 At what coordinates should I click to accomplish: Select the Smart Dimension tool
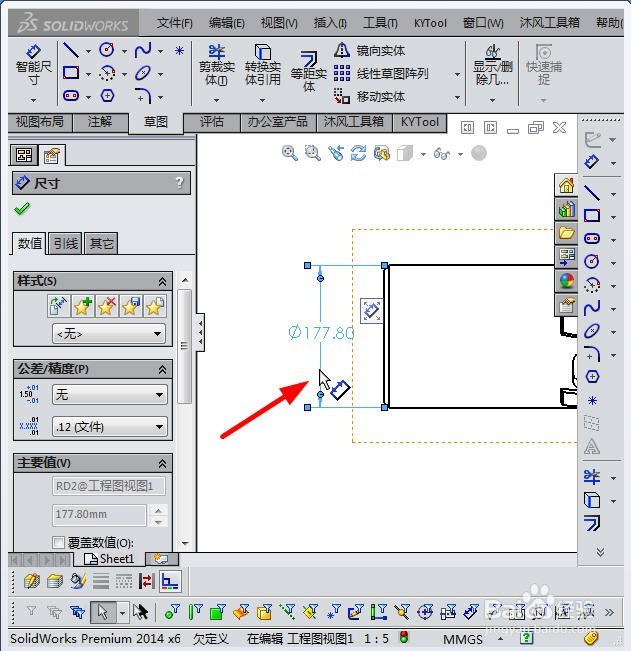[x=33, y=65]
